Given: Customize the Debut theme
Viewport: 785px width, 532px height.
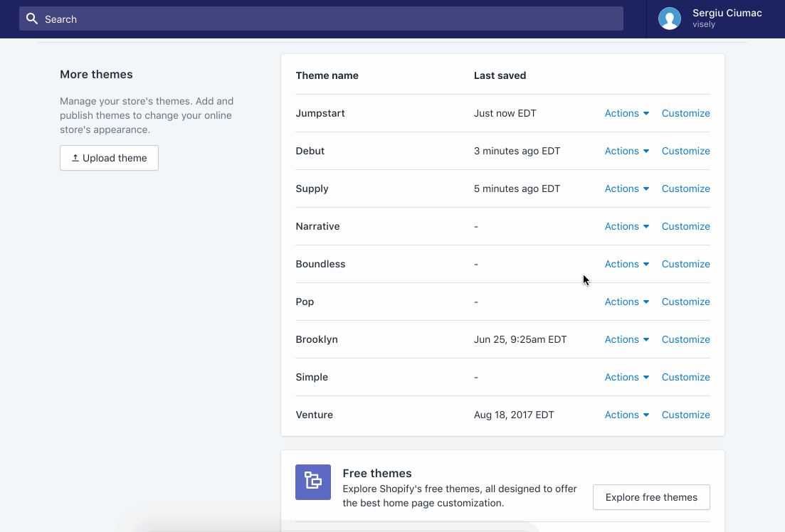Looking at the screenshot, I should (685, 151).
